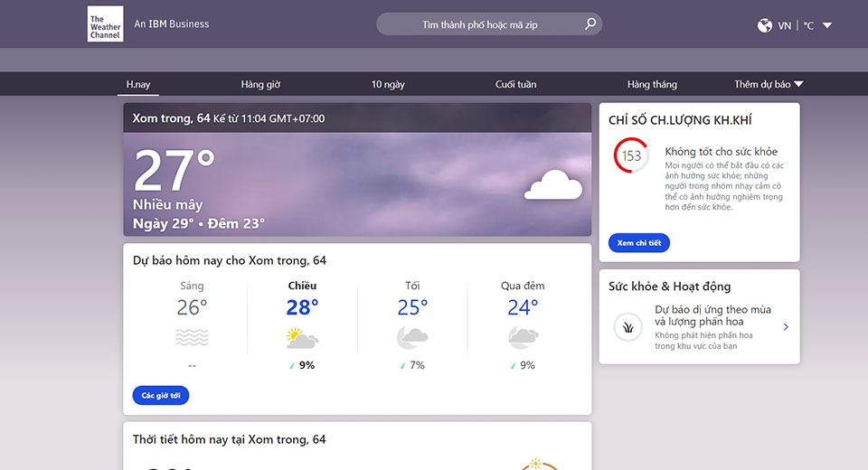Image resolution: width=868 pixels, height=470 pixels.
Task: Click Ngày 29° • Đêm 23° text
Action: click(199, 223)
